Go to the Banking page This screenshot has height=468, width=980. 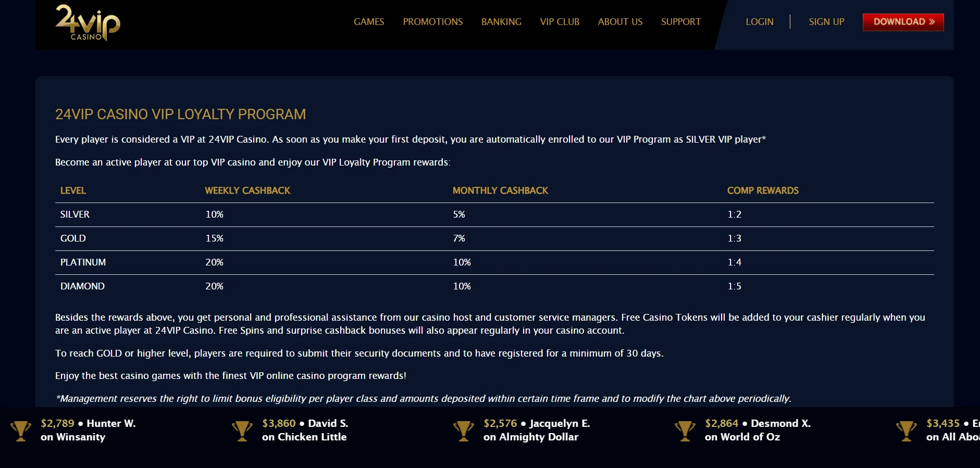click(x=501, y=22)
